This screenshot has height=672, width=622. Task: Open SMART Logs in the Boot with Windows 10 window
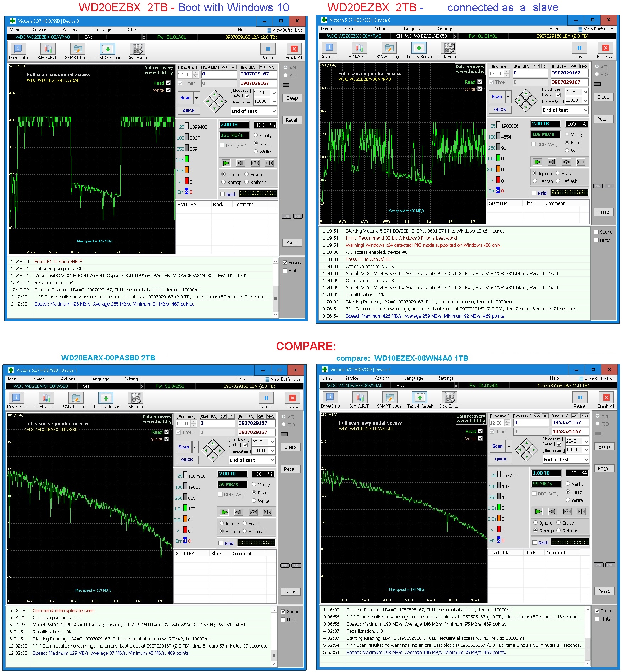[77, 51]
